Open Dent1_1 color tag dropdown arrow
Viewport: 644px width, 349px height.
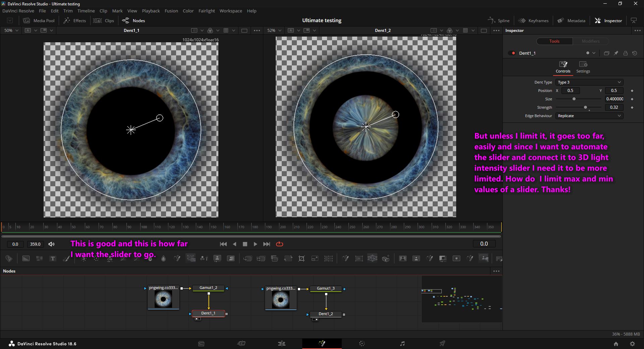(594, 53)
